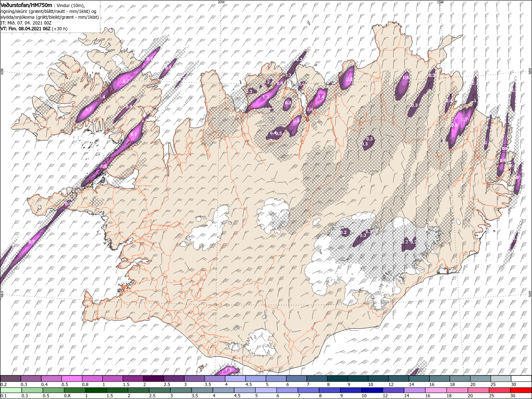Select upper legend swatch between 4 and 4.5

click(236, 379)
